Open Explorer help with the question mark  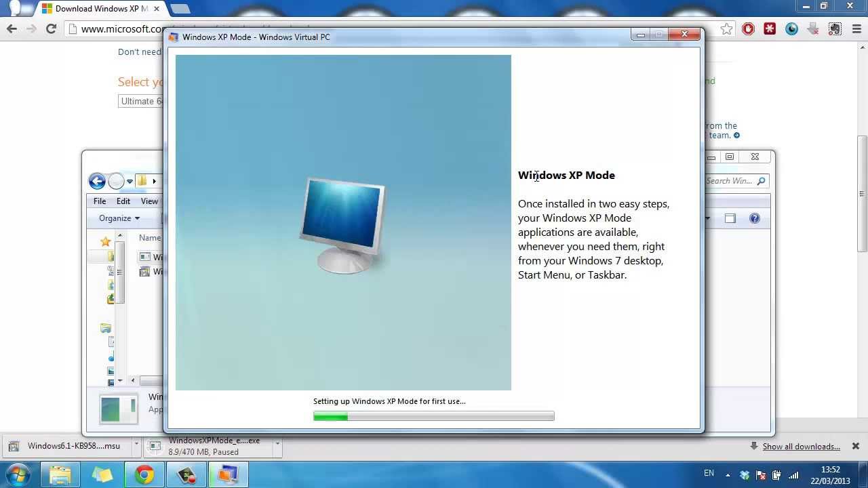coord(754,218)
